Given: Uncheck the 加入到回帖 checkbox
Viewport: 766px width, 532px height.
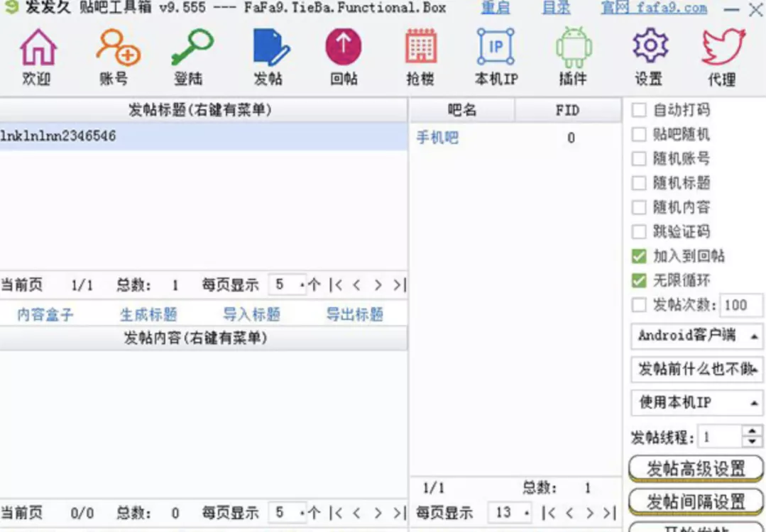Looking at the screenshot, I should click(639, 256).
